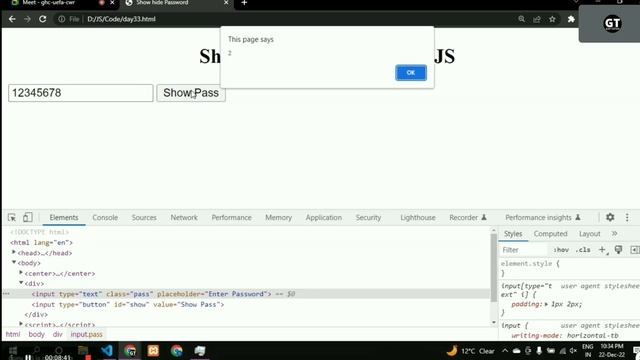Select the html lang="en" DOM row
The width and height of the screenshot is (640, 360).
tap(247, 242)
